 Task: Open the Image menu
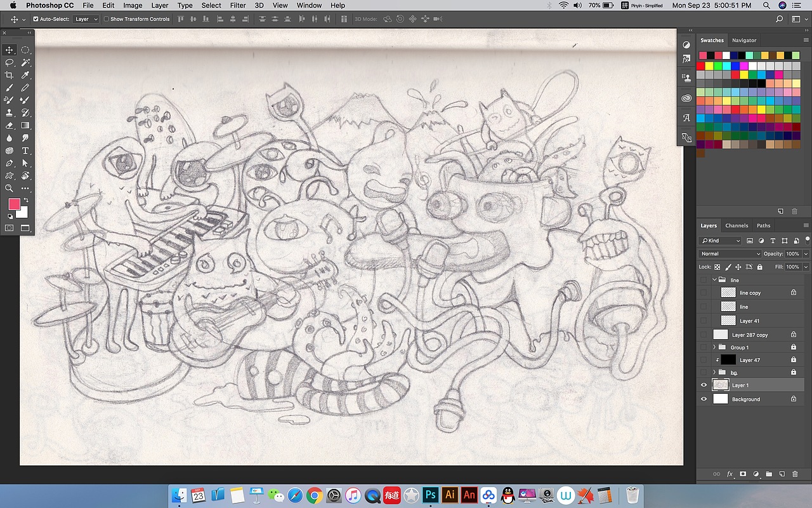point(133,5)
